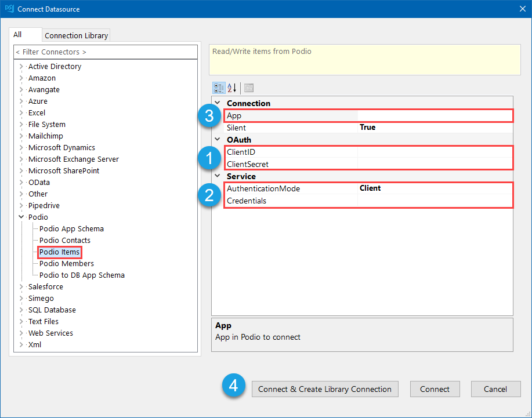Viewport: 532px width, 418px height.
Task: Click the Cancel button
Action: coord(495,389)
